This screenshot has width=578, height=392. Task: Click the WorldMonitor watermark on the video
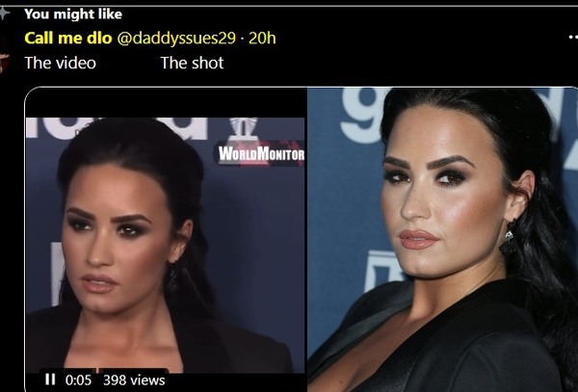(261, 154)
